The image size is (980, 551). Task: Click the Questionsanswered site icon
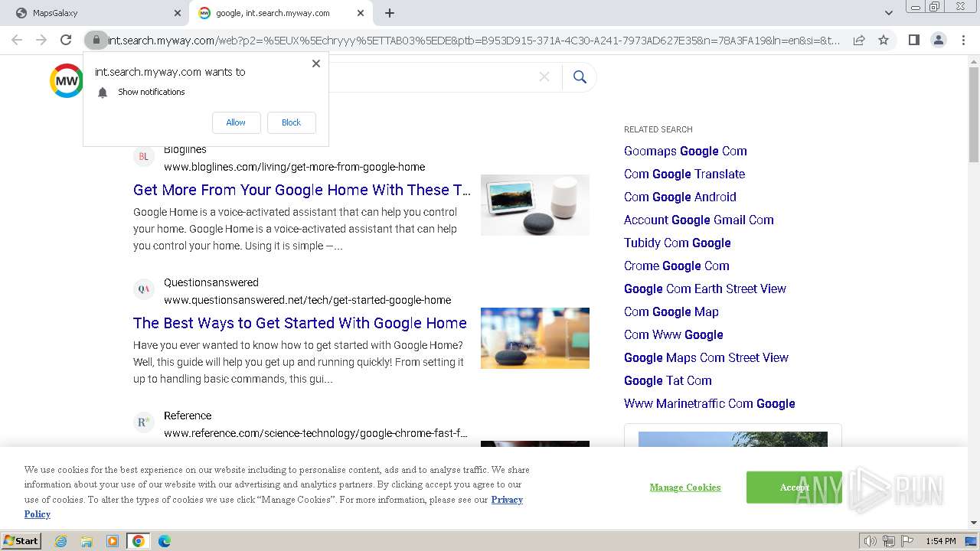(143, 289)
